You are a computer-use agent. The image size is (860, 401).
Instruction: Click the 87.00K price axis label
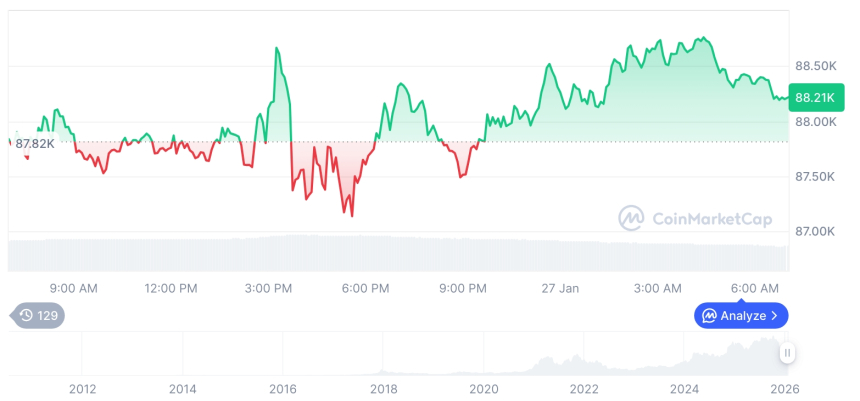pyautogui.click(x=815, y=232)
